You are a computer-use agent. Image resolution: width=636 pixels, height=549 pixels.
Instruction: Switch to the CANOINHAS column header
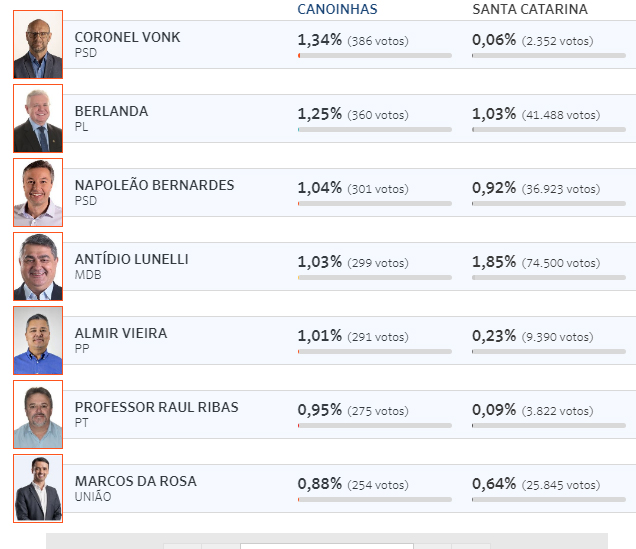(x=337, y=9)
